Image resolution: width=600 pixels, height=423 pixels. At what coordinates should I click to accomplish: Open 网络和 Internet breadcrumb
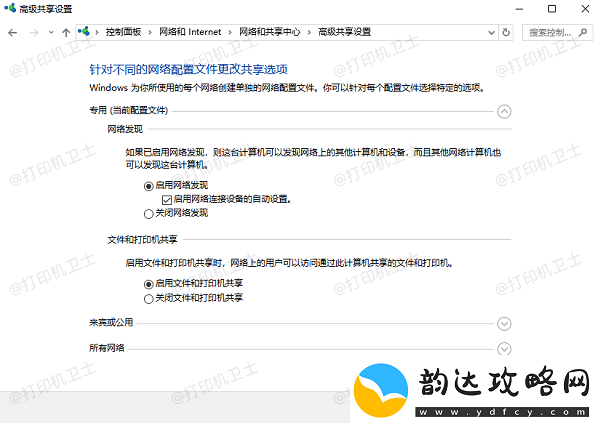click(190, 32)
